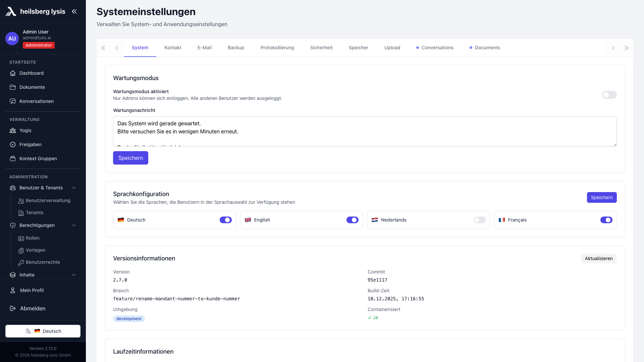
Task: Disable the Français language toggle
Action: pyautogui.click(x=606, y=220)
